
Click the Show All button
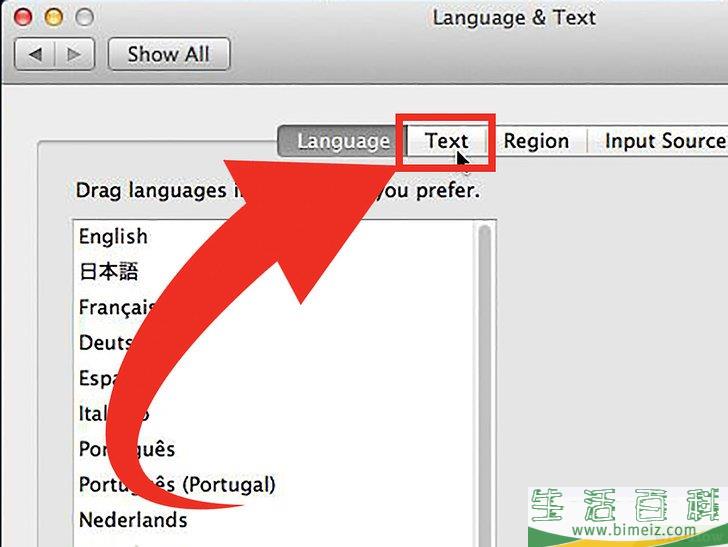(x=169, y=54)
